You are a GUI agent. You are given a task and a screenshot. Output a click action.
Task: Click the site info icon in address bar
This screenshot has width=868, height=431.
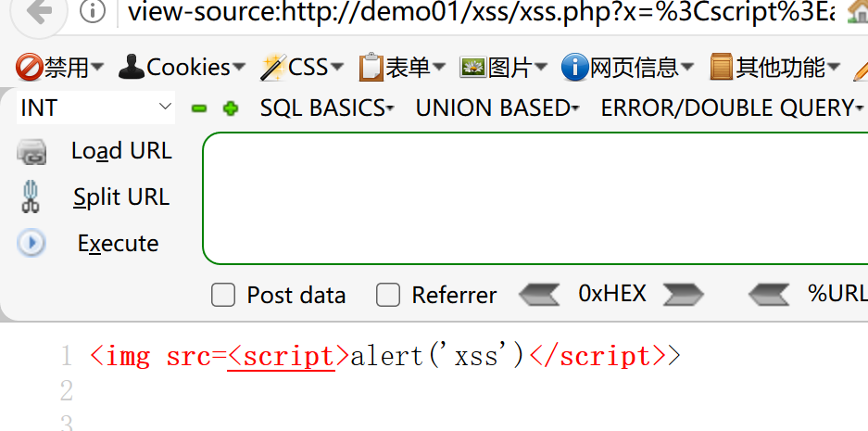pos(93,11)
